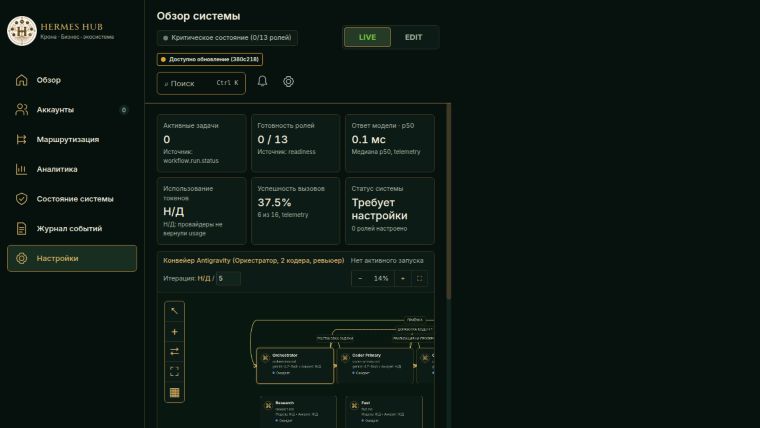Open notifications bell icon
This screenshot has width=760, height=428.
coord(262,81)
